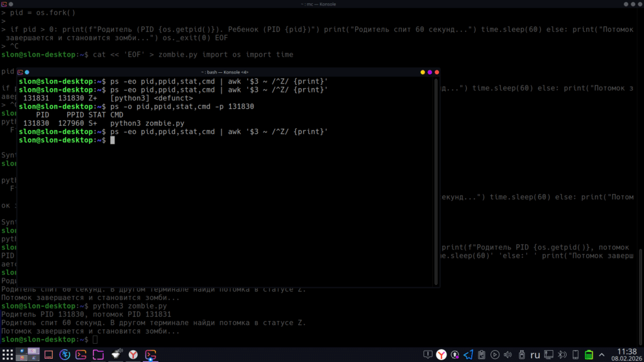Focus the terminal prompt input line
This screenshot has width=644, height=362.
(x=113, y=140)
